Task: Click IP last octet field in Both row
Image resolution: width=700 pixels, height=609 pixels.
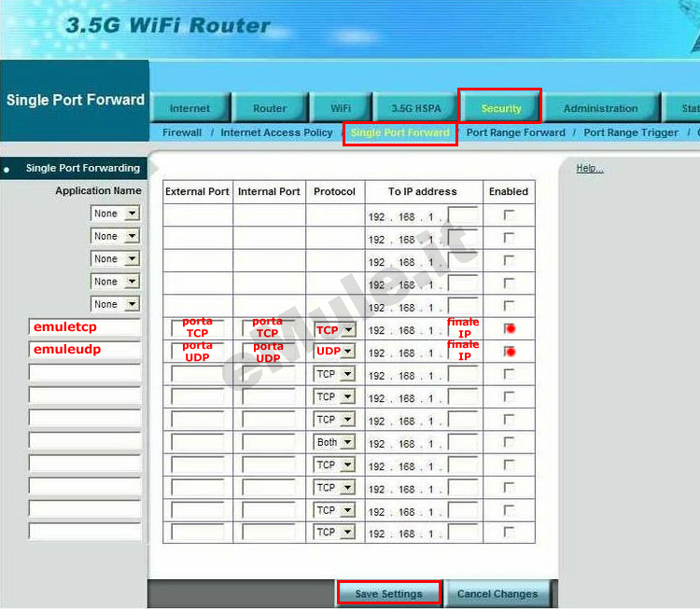Action: pos(463,442)
